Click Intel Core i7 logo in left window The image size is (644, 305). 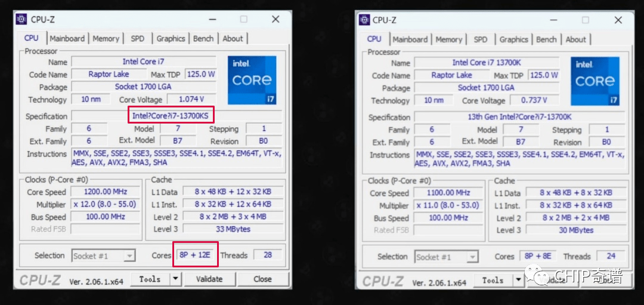click(x=252, y=80)
